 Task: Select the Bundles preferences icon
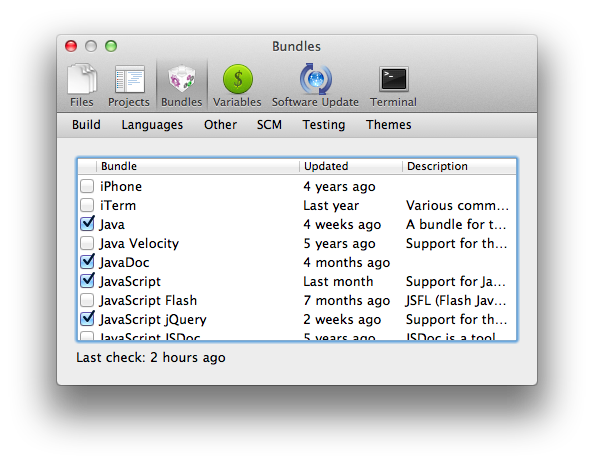(x=182, y=85)
